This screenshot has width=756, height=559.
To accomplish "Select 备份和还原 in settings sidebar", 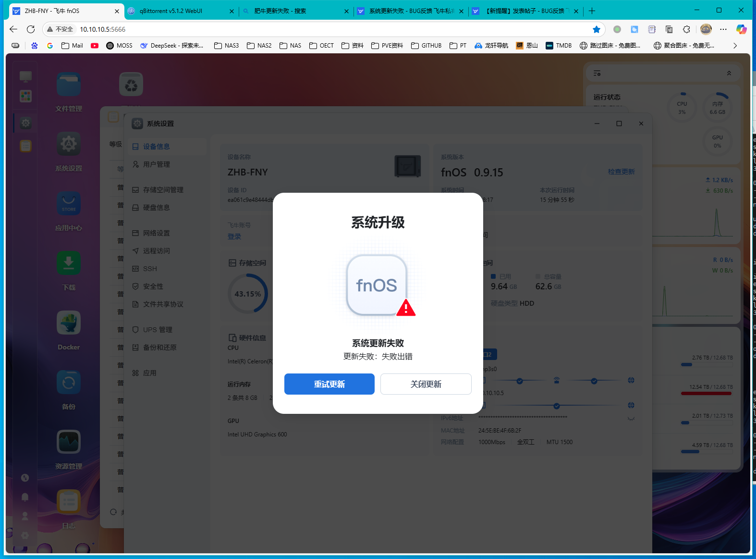I will pyautogui.click(x=167, y=348).
